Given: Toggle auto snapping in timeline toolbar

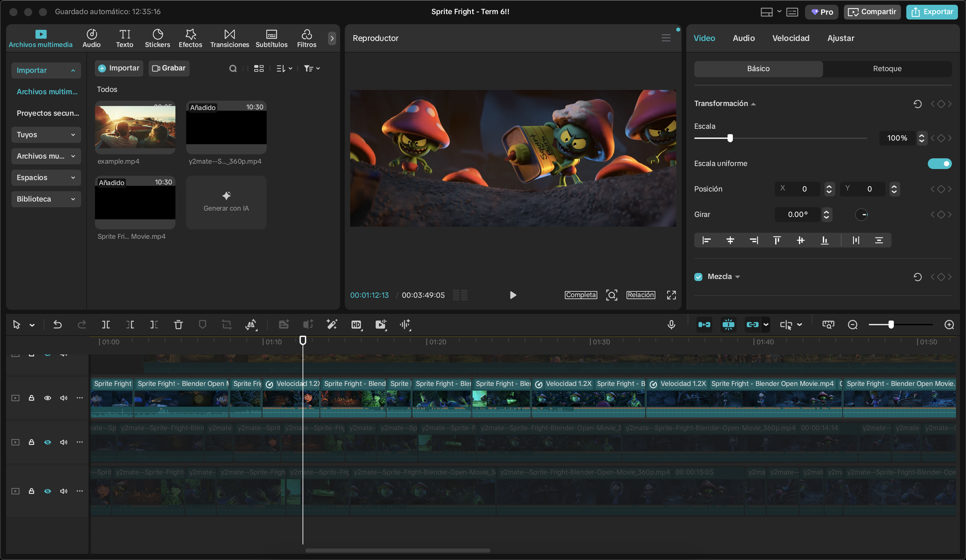Looking at the screenshot, I should click(728, 325).
